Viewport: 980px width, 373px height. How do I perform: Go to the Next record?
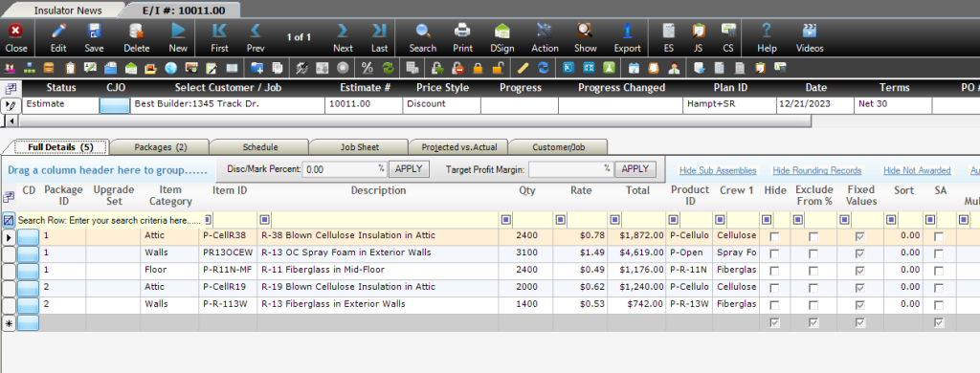(x=343, y=30)
